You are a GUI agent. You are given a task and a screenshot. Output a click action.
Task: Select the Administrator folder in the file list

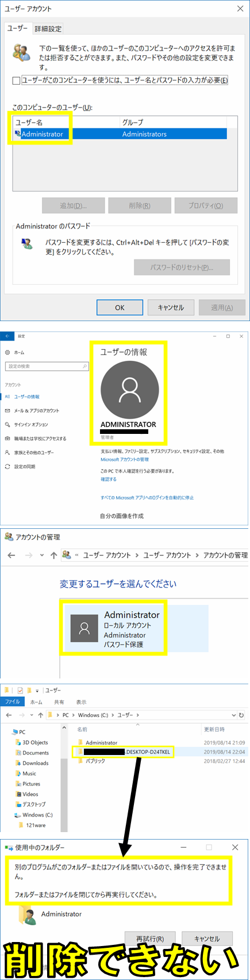point(101,743)
